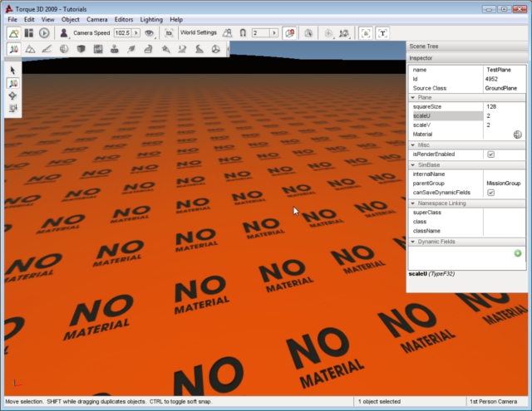Select the Scale selection tool
Screen dimensions: 532x411
click(x=13, y=109)
